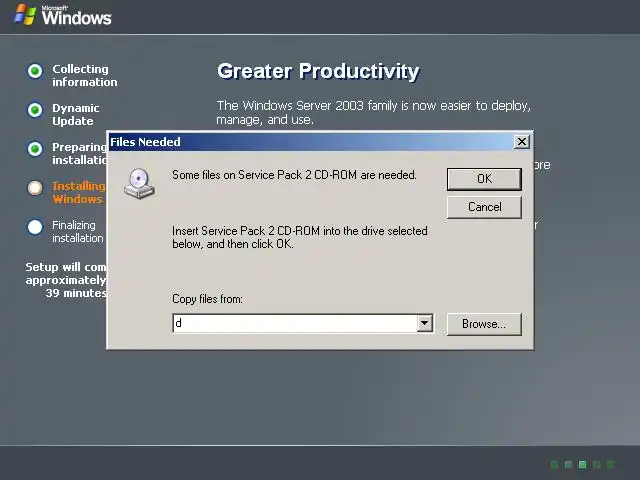
Task: Click the Files Needed title bar
Action: (x=310, y=142)
